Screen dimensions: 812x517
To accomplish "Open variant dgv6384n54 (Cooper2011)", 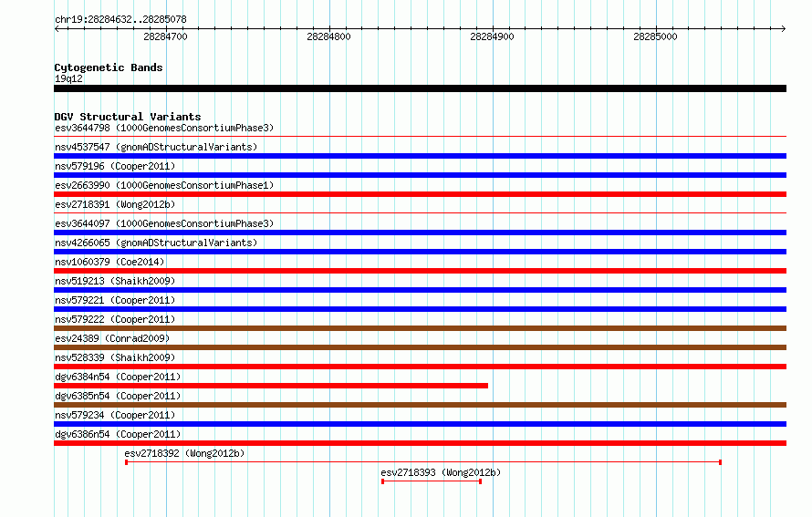I will [x=118, y=377].
